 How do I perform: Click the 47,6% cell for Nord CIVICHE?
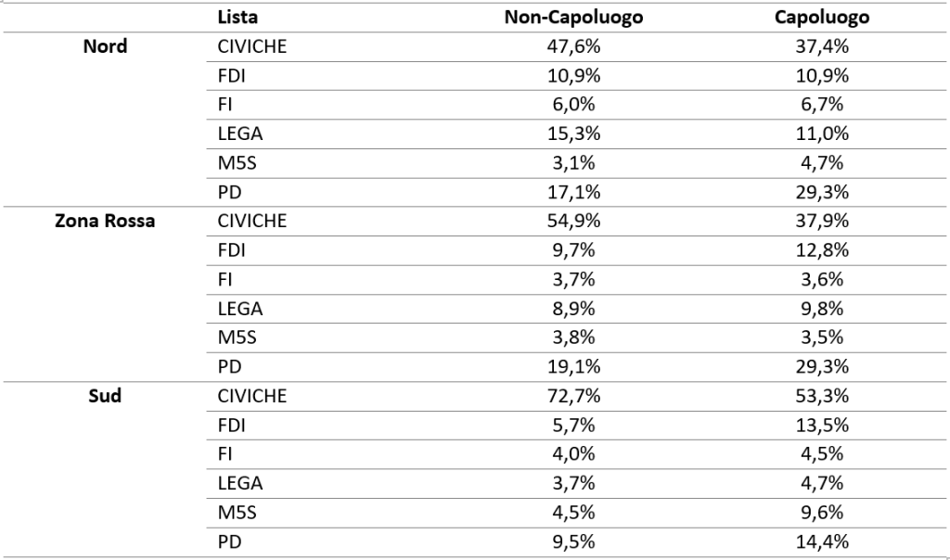[x=573, y=46]
